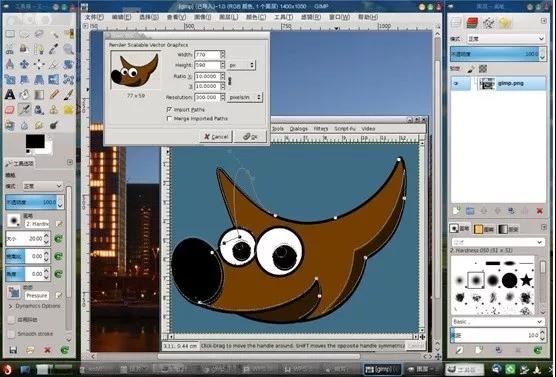Create a new layer with page icon
The image size is (556, 377).
[x=456, y=211]
